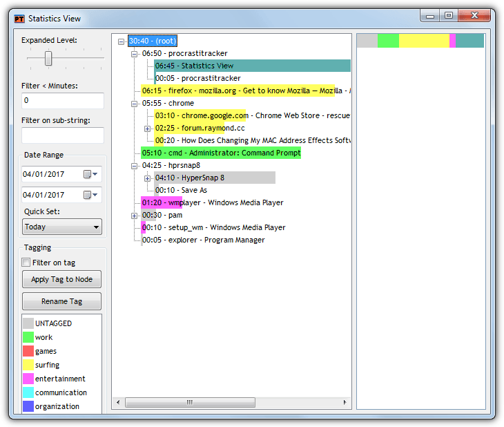Select the 00:05 - procrastitracker row
This screenshot has width=504, height=427.
(x=197, y=78)
